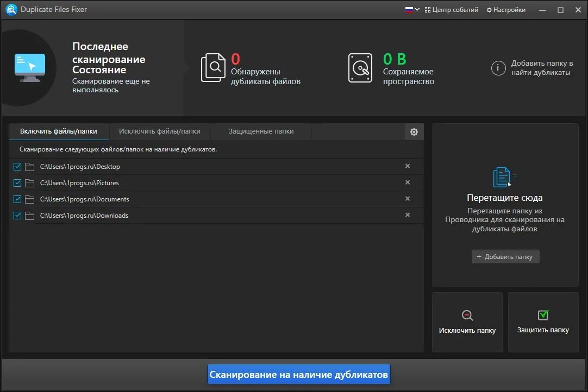The height and width of the screenshot is (392, 588).
Task: Toggle the Downloads folder checkbox
Action: [17, 215]
